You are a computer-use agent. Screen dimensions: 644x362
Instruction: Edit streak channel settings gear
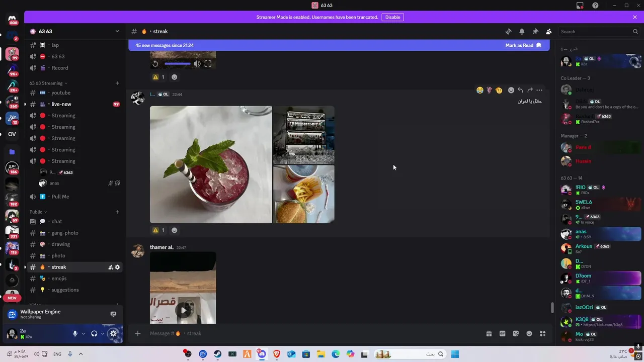coord(118,267)
